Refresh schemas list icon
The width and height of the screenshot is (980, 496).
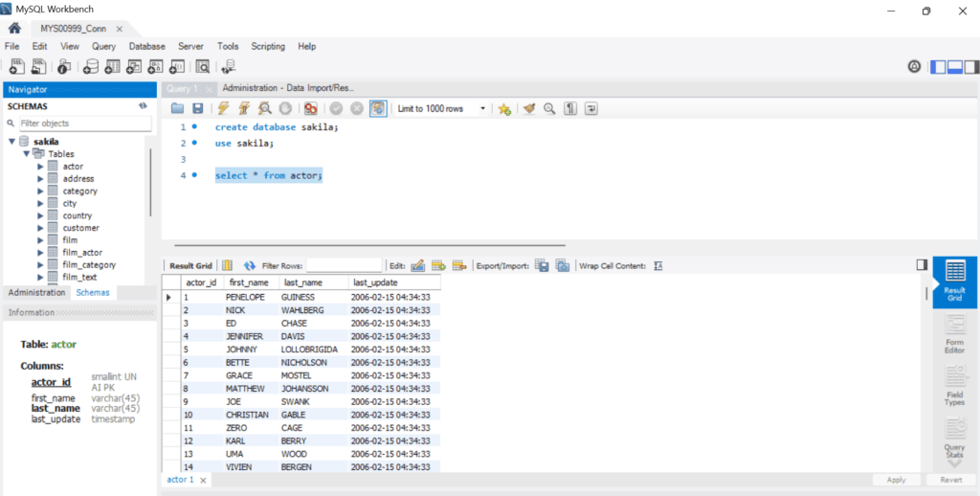click(x=143, y=106)
